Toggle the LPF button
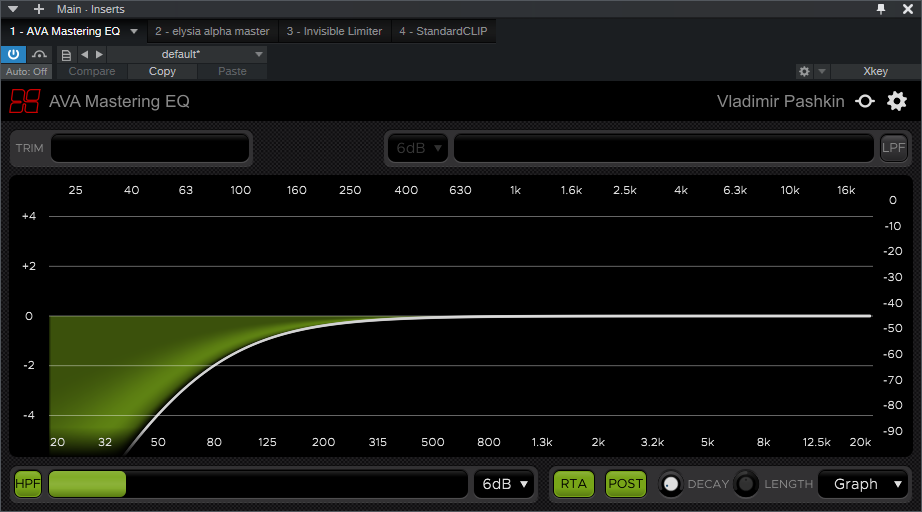This screenshot has width=922, height=512. [x=893, y=148]
